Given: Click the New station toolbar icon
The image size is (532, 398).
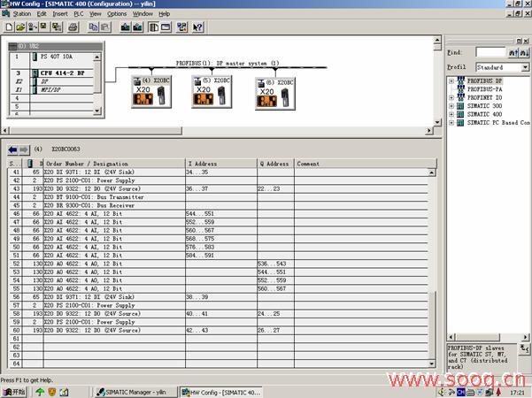Looking at the screenshot, I should coord(7,27).
